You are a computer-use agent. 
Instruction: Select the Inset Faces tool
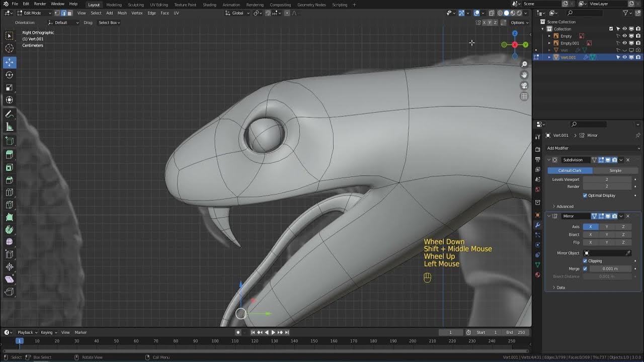pos(10,167)
